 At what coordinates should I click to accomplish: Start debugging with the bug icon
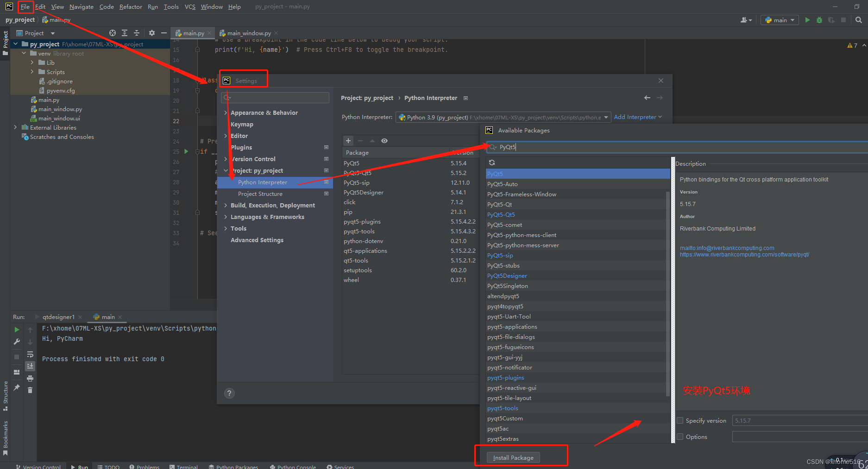(x=819, y=20)
